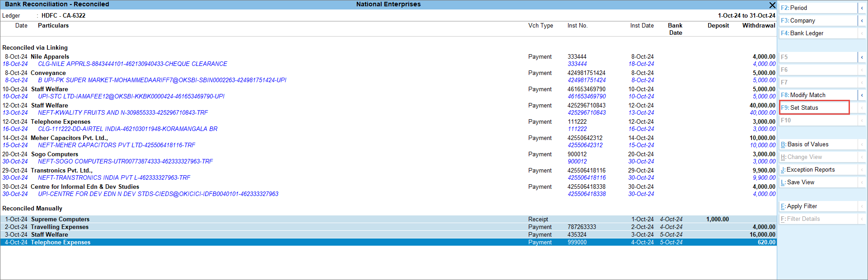Image resolution: width=868 pixels, height=280 pixels.
Task: Select F4: Bank Ledger
Action: 818,33
